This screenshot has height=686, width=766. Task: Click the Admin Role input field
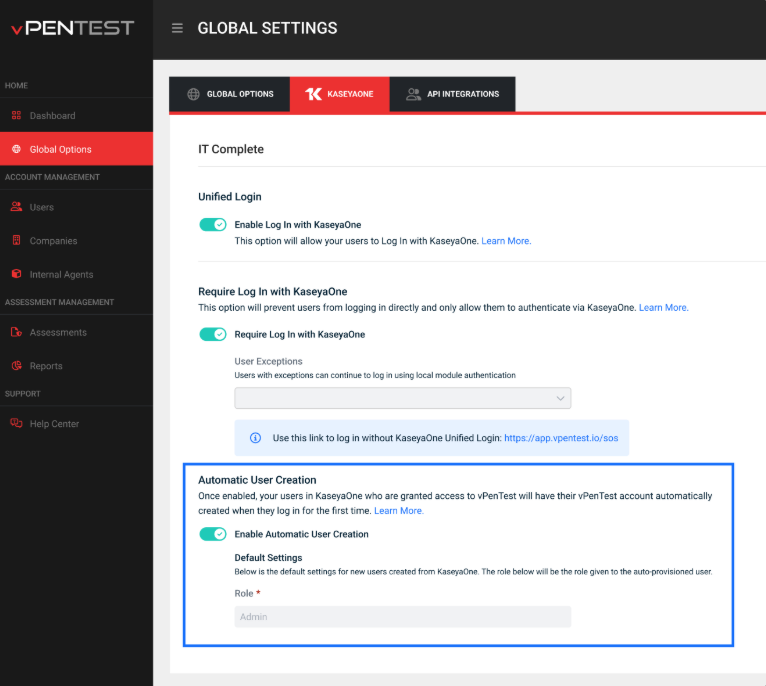pos(402,617)
